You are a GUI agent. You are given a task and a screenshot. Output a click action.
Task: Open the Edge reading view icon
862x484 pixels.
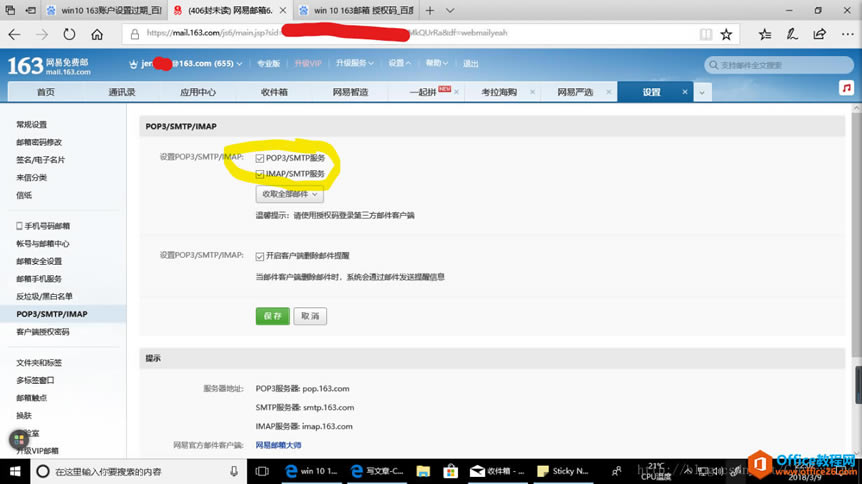[x=706, y=35]
